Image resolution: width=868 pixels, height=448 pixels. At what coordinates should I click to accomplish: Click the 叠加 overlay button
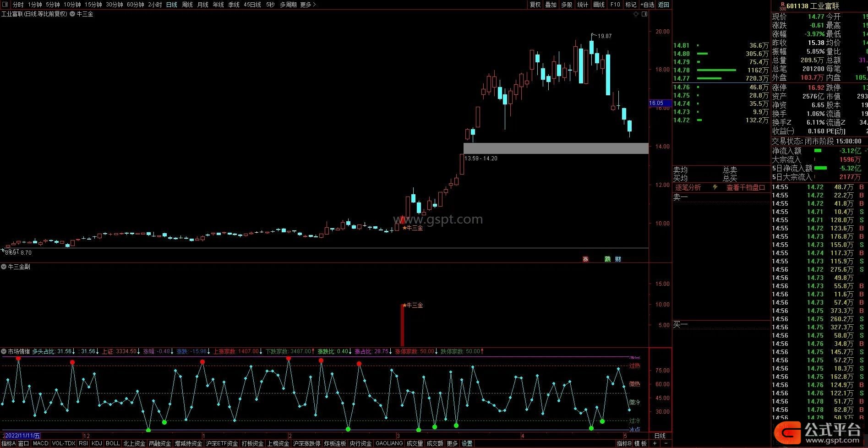tap(551, 5)
